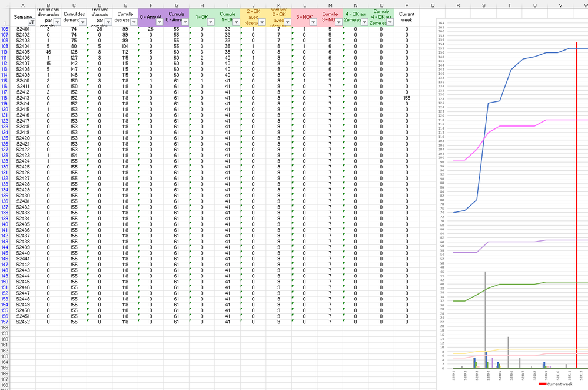This screenshot has height=390, width=588.
Task: Select row 106 via its row header
Action: [x=5, y=29]
